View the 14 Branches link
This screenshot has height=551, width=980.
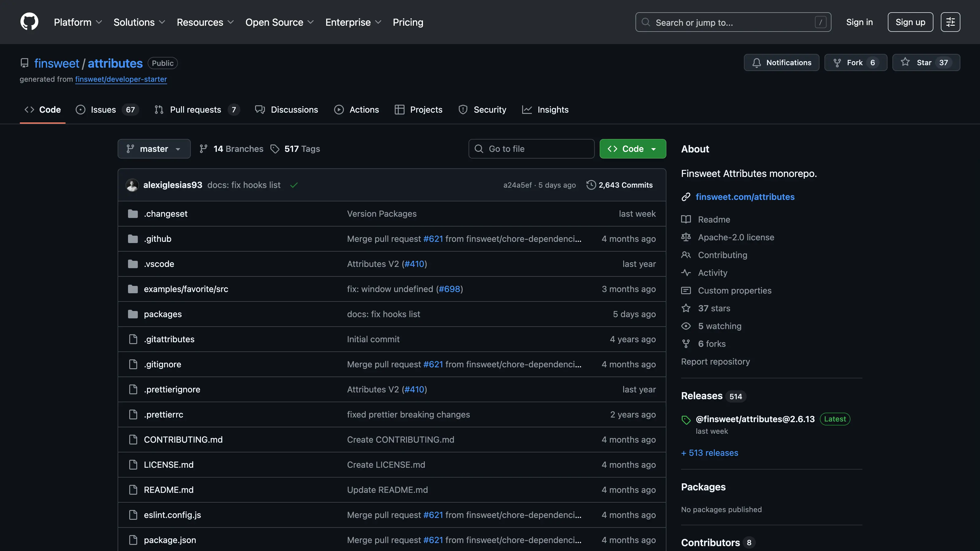tap(231, 149)
